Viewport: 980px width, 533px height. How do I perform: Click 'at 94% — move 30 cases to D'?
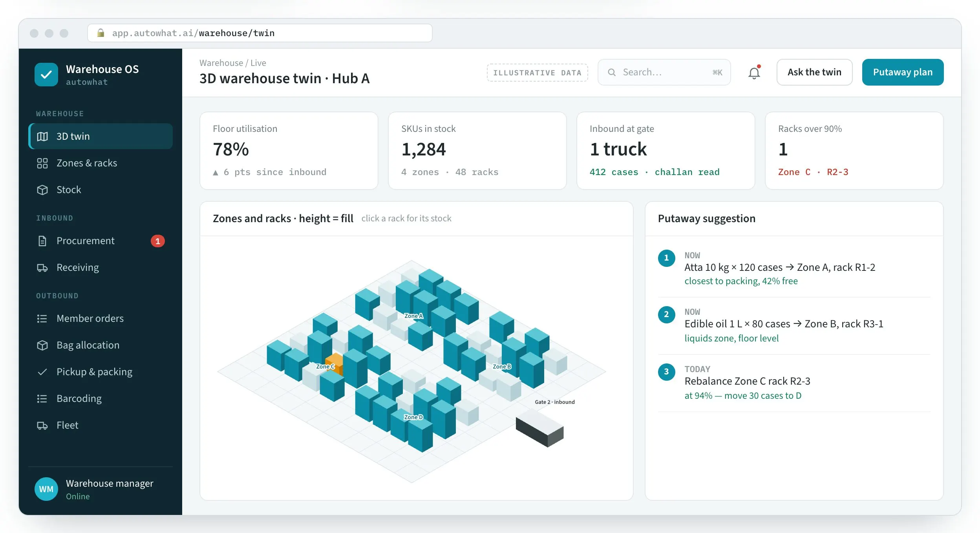(743, 396)
